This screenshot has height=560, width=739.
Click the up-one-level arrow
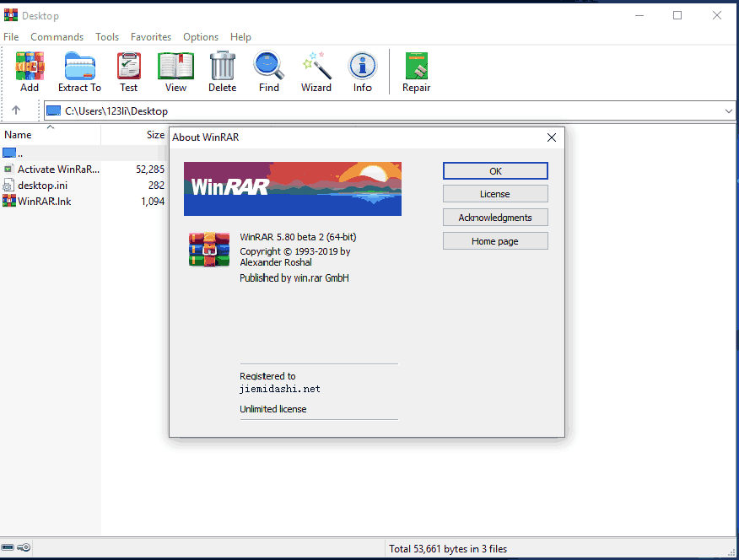(x=19, y=110)
